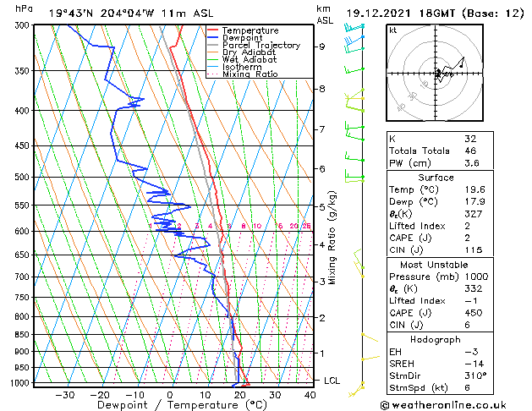
Task: Click the '1000' hPa pressure axis label
Action: click(x=22, y=383)
